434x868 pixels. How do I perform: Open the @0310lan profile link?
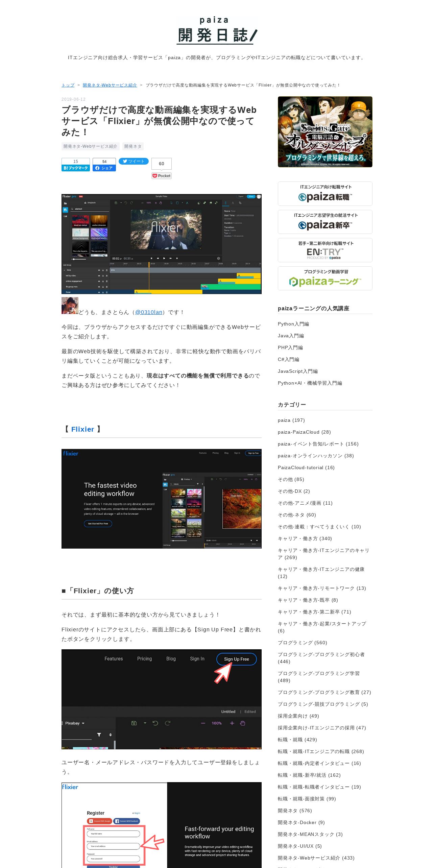(x=149, y=312)
